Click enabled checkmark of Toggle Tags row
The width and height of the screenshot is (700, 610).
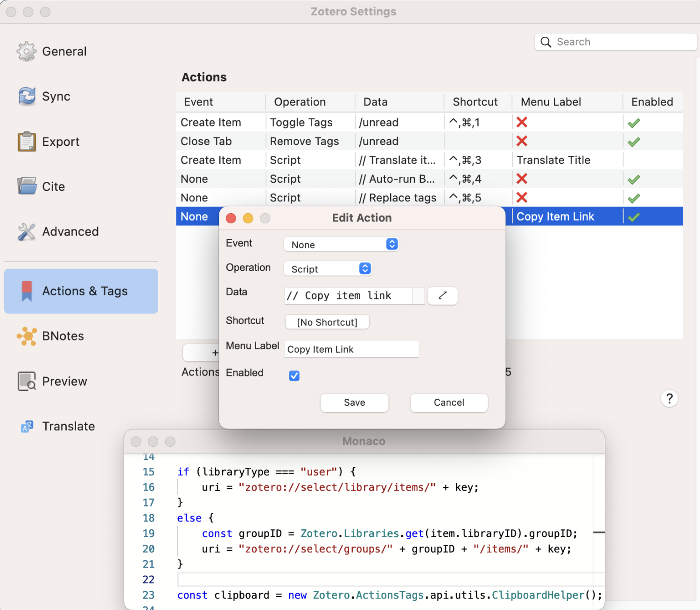[x=634, y=123]
